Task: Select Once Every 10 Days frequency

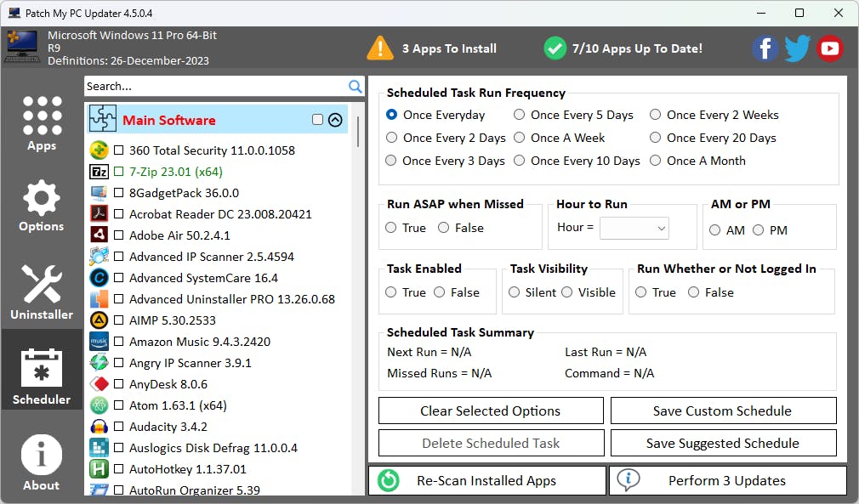Action: click(x=519, y=161)
